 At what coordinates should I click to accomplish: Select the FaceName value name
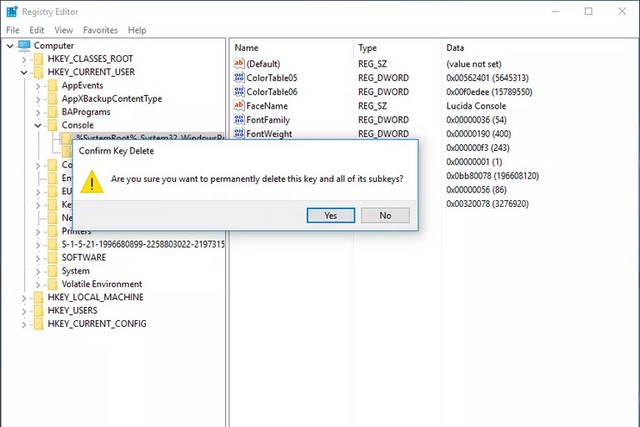point(267,106)
